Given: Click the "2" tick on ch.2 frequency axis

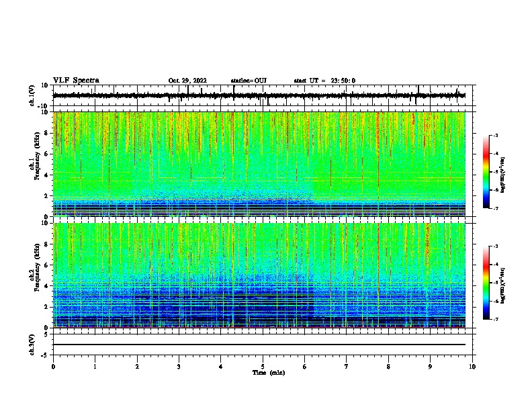Looking at the screenshot, I should (46, 307).
